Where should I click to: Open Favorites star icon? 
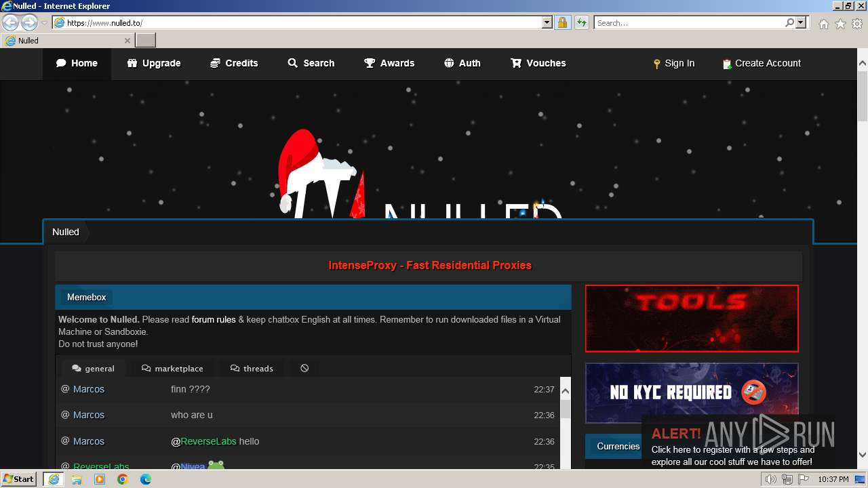click(x=840, y=24)
